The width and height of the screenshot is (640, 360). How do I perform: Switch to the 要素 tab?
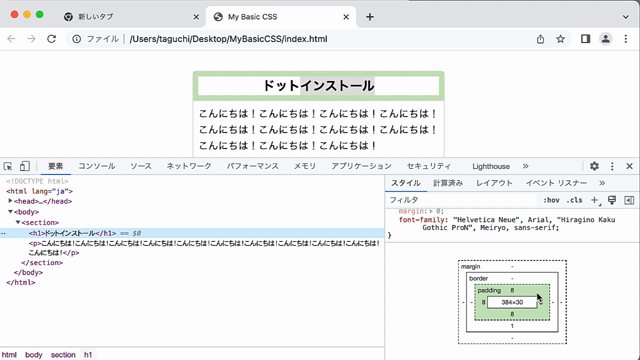pyautogui.click(x=56, y=166)
